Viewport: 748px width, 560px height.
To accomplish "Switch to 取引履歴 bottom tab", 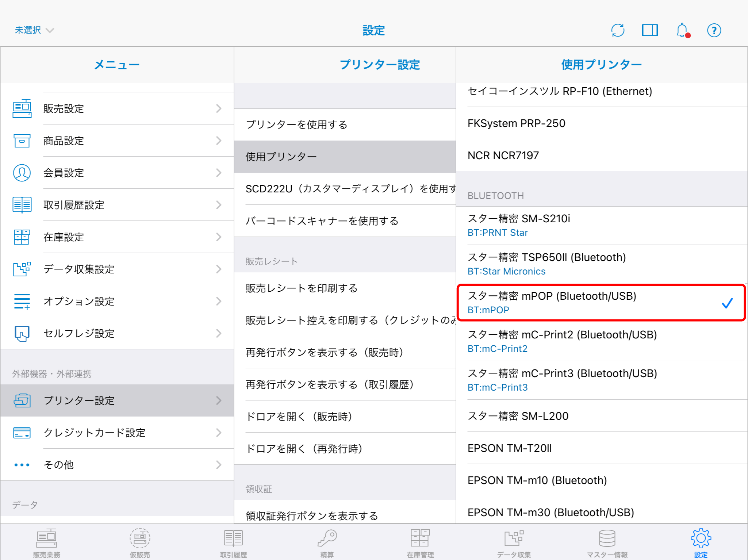I will coord(233,543).
